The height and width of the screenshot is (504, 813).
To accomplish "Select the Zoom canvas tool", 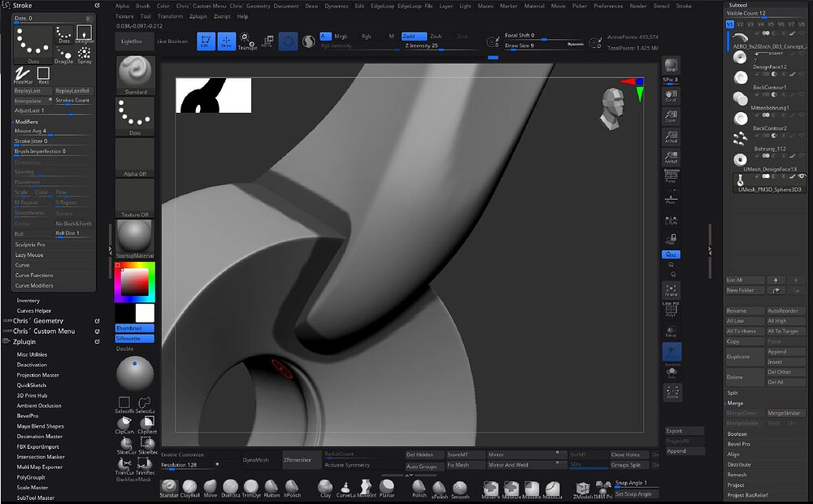I will pyautogui.click(x=671, y=115).
